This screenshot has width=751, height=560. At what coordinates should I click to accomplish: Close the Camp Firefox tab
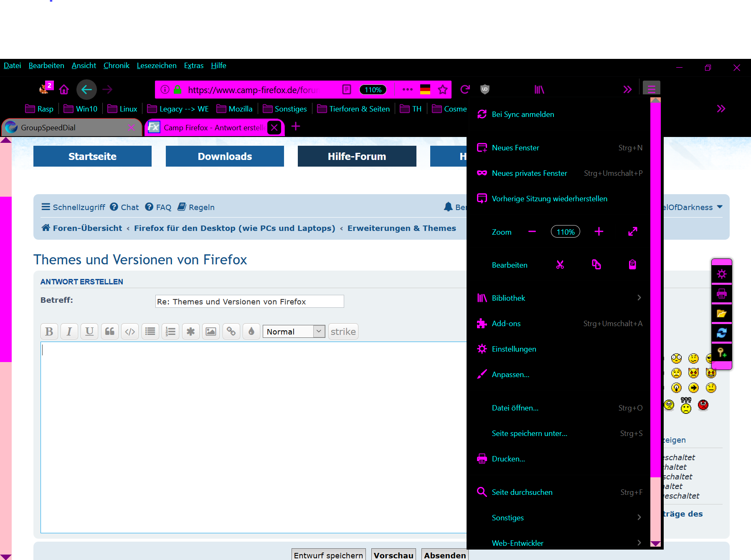pos(274,128)
